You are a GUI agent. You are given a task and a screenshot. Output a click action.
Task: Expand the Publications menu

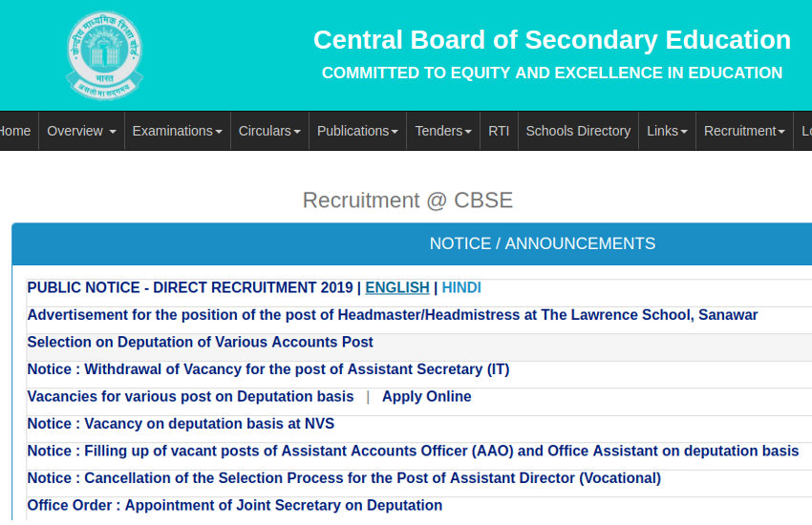click(x=357, y=131)
